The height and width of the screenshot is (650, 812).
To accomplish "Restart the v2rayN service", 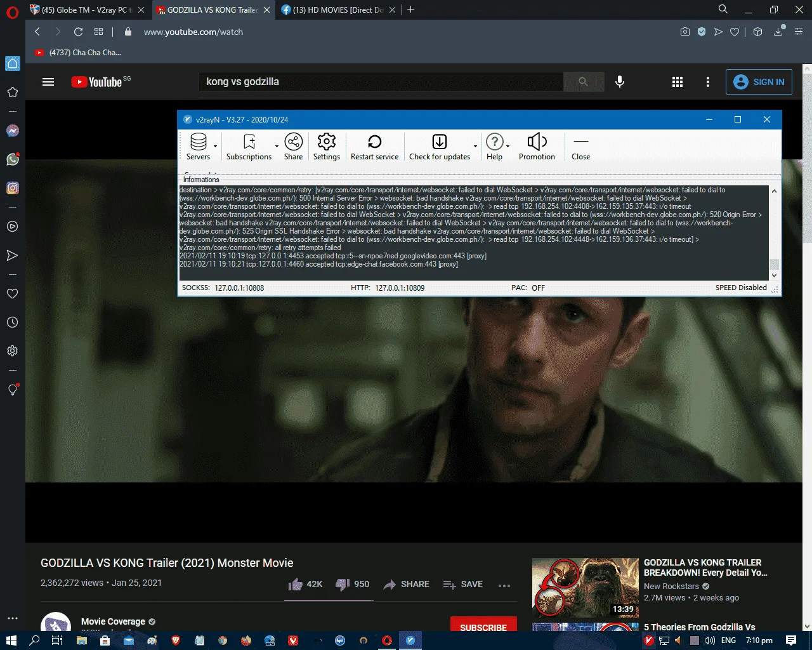I will pyautogui.click(x=374, y=147).
